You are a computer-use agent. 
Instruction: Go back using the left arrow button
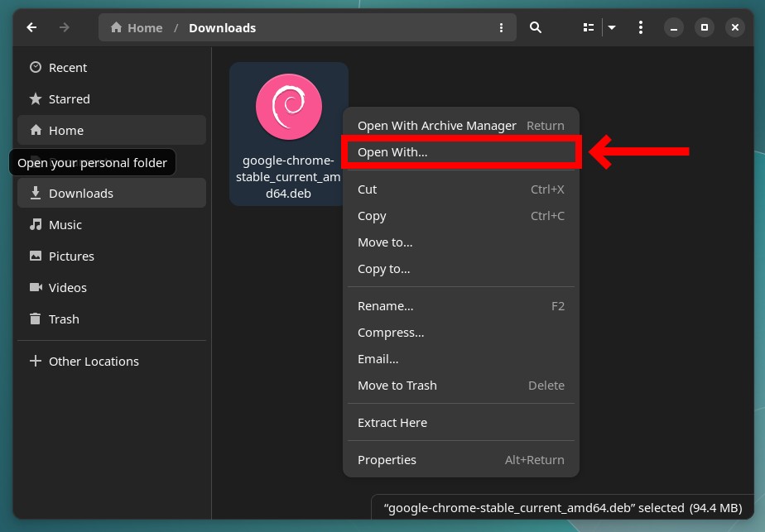coord(32,28)
